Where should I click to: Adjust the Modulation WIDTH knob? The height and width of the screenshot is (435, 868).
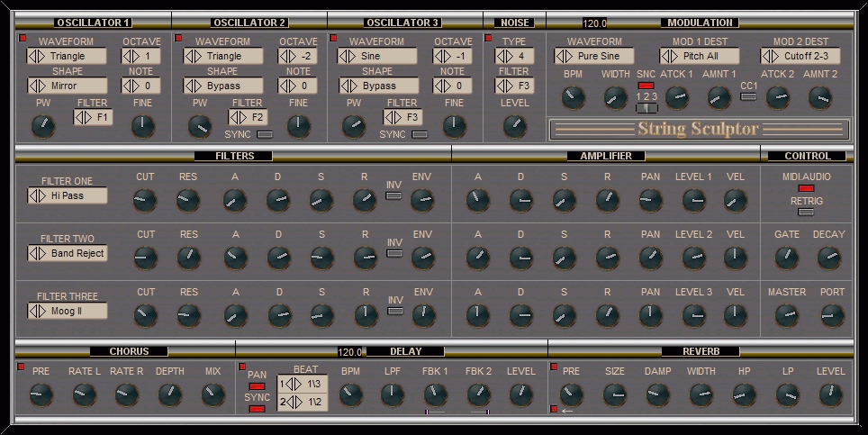(615, 98)
